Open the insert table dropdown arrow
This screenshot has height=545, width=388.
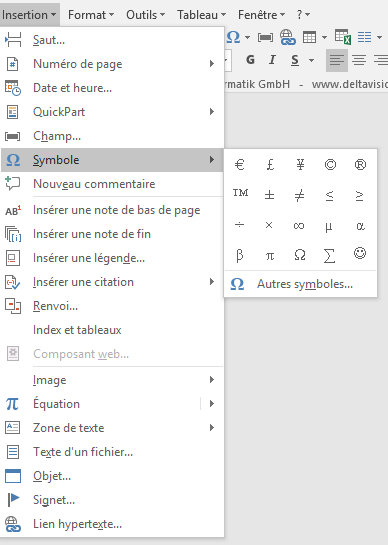coord(324,37)
